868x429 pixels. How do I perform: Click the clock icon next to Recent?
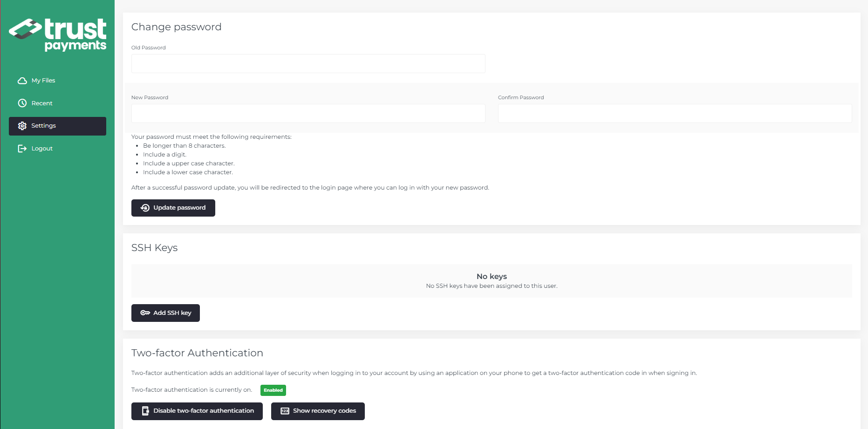(22, 103)
